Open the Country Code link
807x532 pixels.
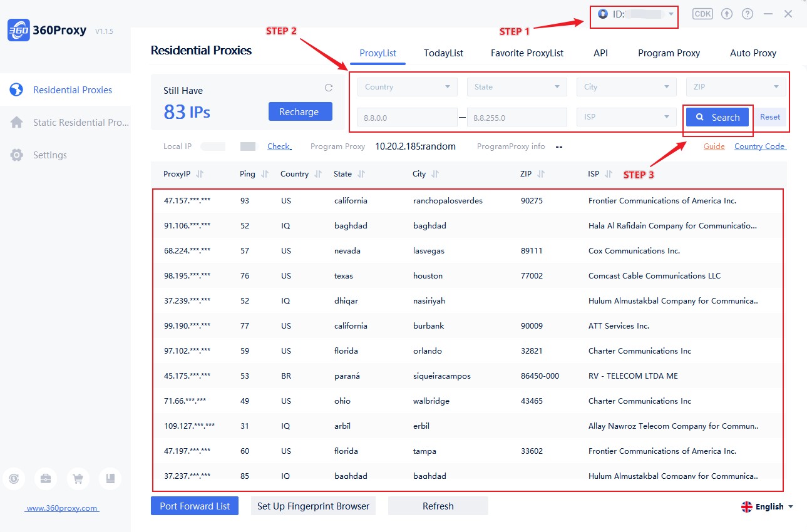pos(760,146)
